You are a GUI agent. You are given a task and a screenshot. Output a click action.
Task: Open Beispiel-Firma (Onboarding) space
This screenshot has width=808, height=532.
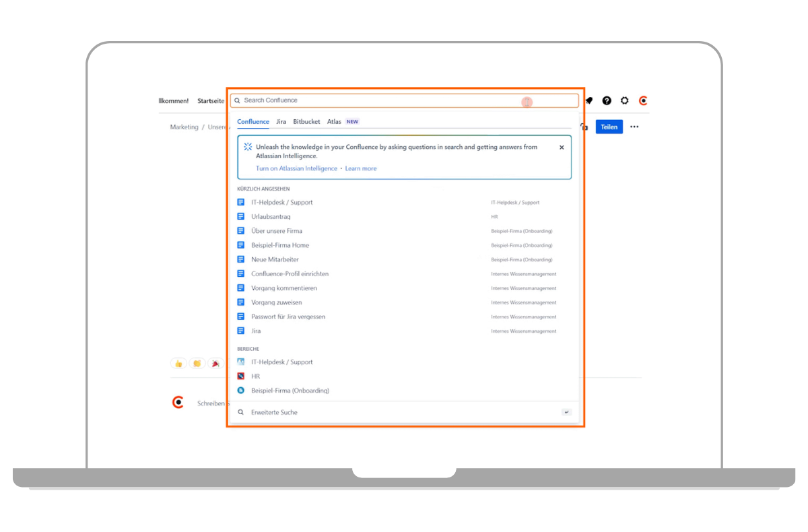(290, 391)
